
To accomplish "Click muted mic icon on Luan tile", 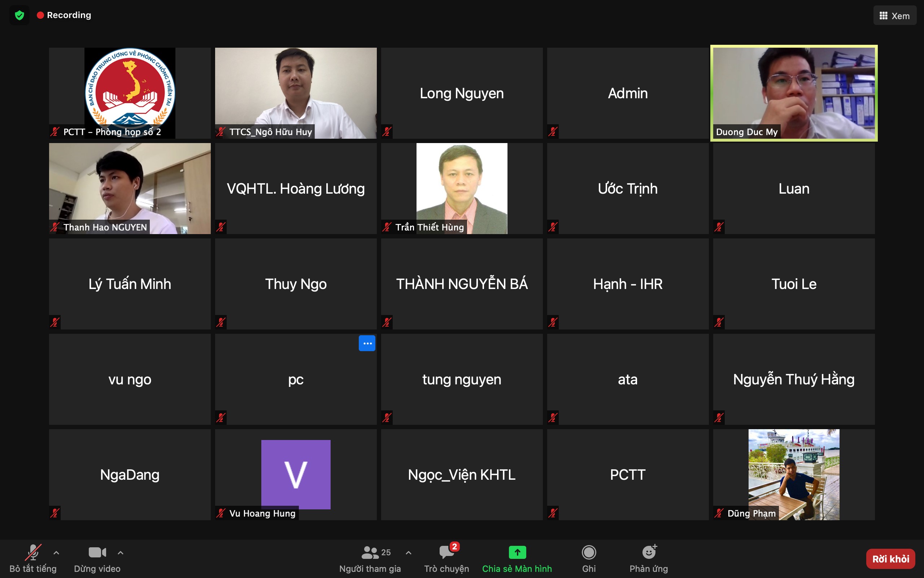I will (719, 227).
